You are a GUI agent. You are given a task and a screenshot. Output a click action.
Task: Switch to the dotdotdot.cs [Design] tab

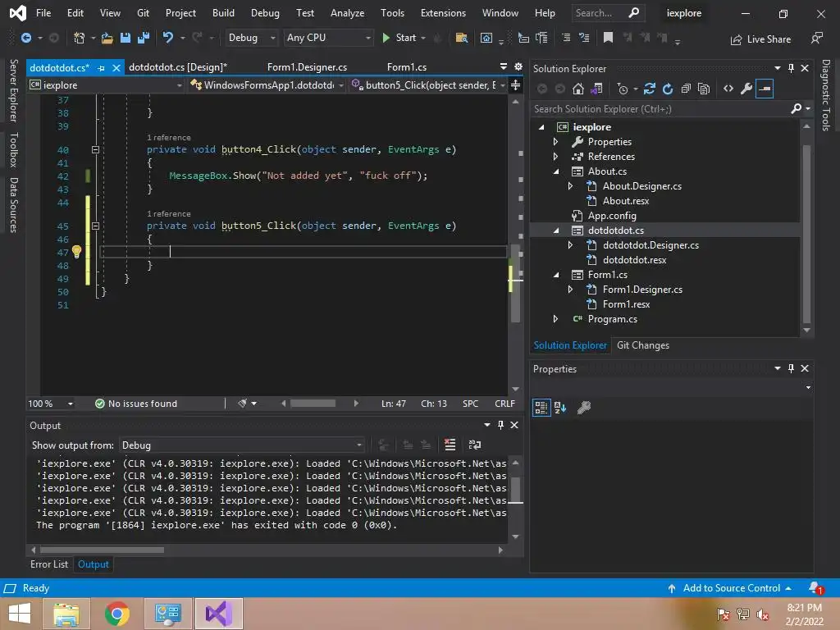178,67
